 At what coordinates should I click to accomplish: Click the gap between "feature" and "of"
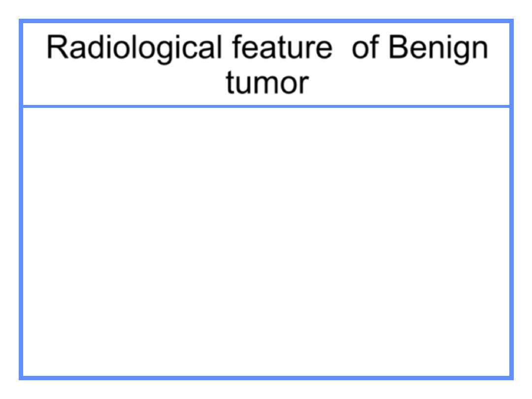point(342,47)
